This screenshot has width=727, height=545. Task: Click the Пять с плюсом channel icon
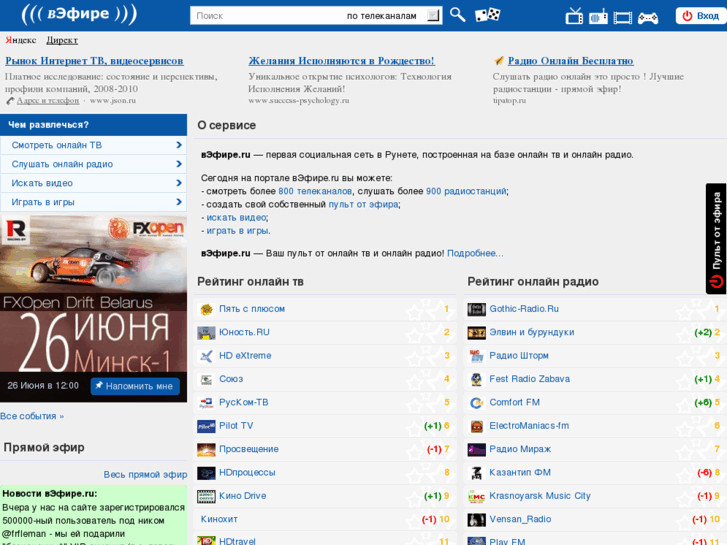[206, 309]
